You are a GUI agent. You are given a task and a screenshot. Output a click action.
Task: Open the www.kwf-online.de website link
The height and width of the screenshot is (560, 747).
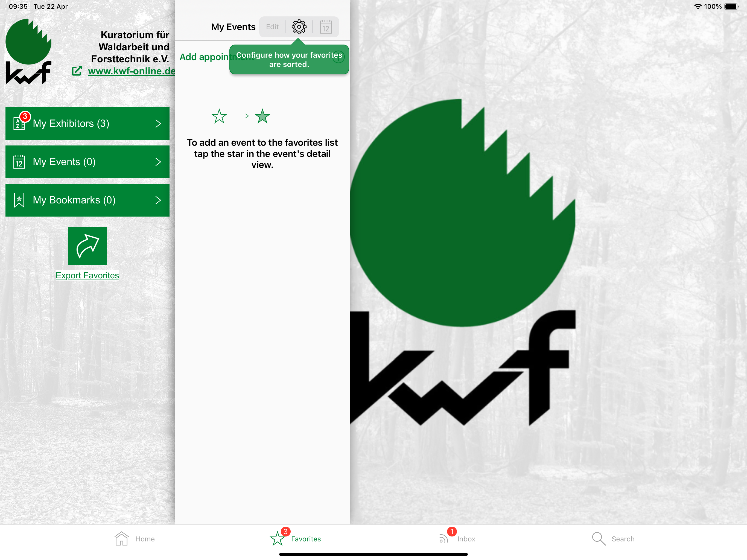(132, 71)
